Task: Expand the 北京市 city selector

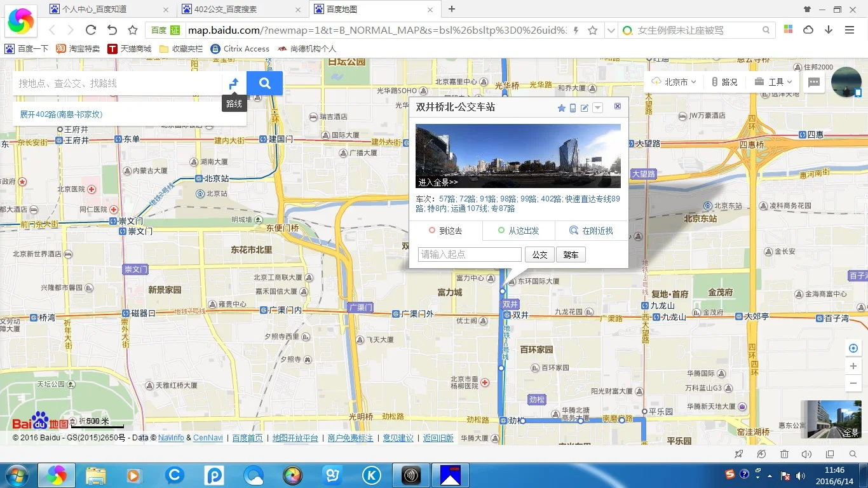Action: tap(674, 81)
